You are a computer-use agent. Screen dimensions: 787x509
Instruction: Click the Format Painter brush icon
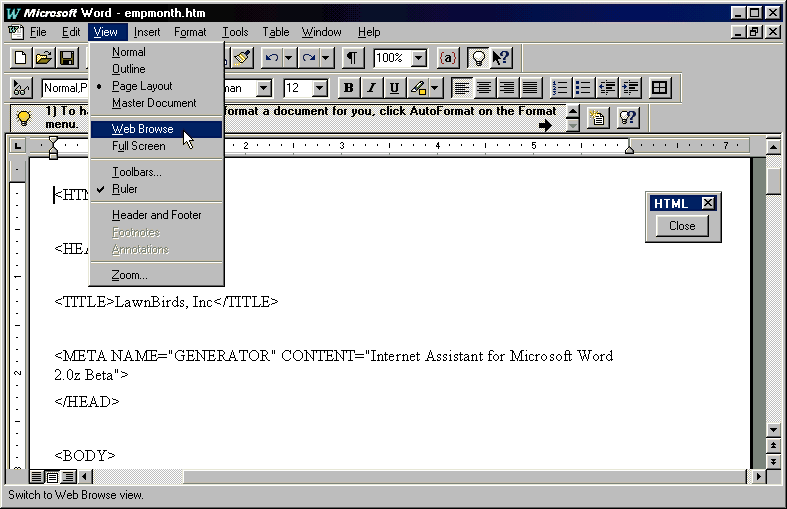242,58
